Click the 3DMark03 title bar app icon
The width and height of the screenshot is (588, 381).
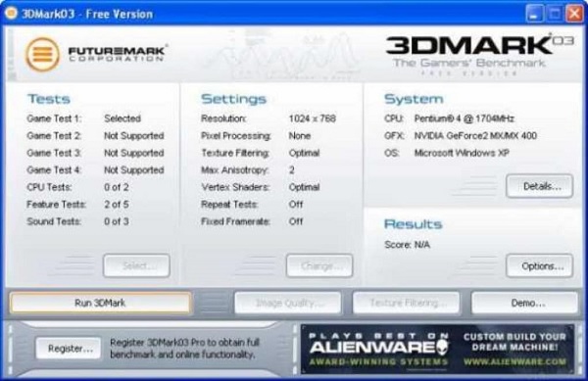coord(11,14)
